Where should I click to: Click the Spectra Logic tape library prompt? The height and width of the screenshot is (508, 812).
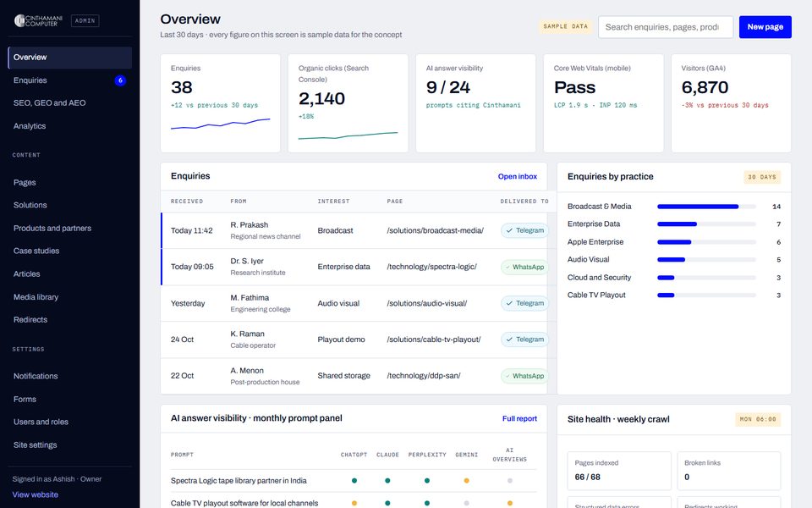239,481
